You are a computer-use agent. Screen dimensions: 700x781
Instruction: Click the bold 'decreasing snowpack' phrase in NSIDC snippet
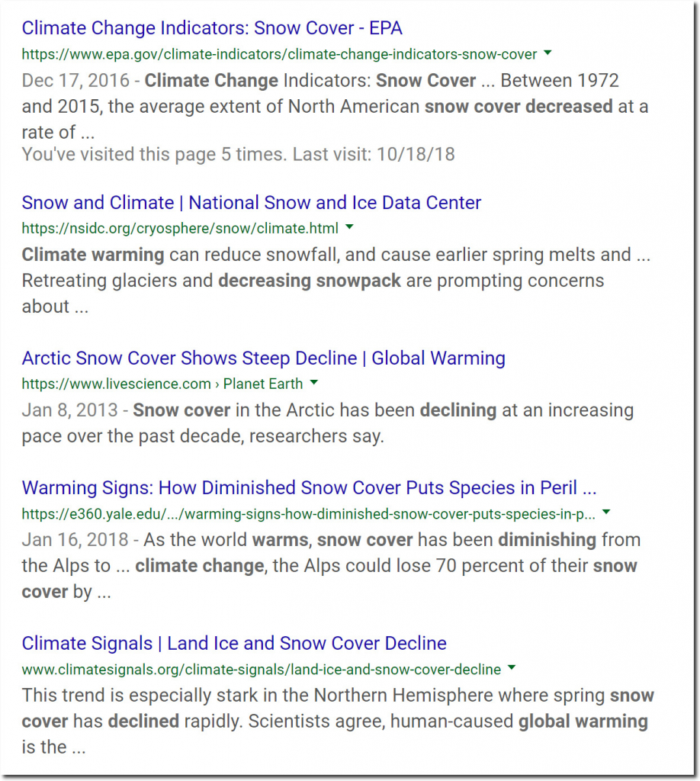(x=309, y=281)
